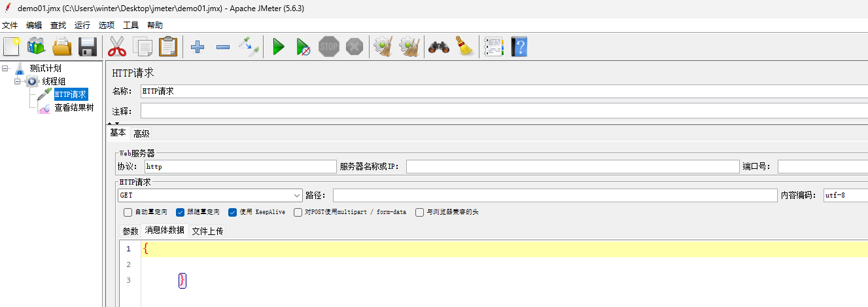Viewport: 868px width, 307px height.
Task: Open the 帮助 menu
Action: coord(155,25)
